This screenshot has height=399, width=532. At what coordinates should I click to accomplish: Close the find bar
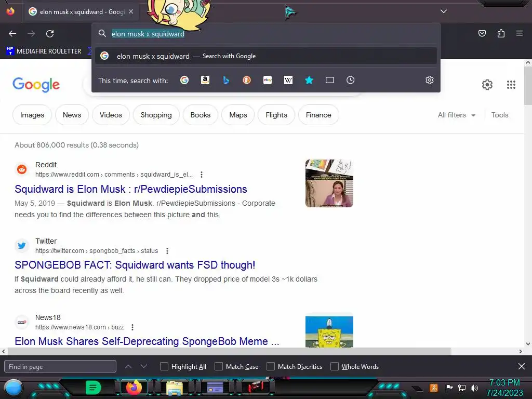[x=522, y=366]
